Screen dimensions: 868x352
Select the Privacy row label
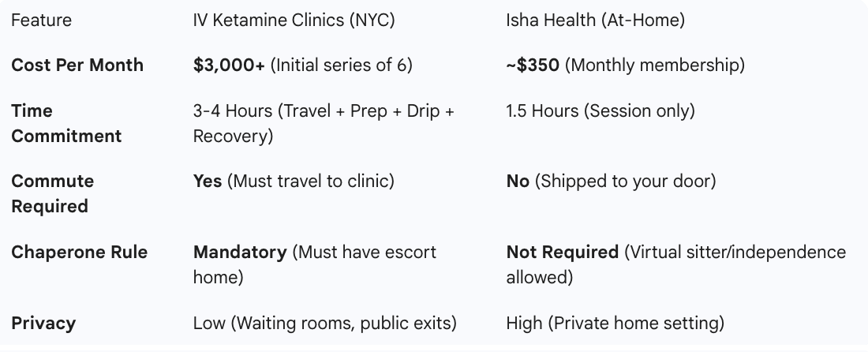pos(43,323)
